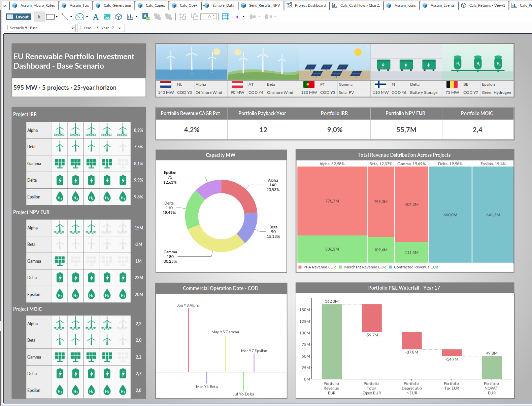Select the pointer arrow tool
Image resolution: width=532 pixels, height=406 pixels.
pyautogui.click(x=39, y=17)
